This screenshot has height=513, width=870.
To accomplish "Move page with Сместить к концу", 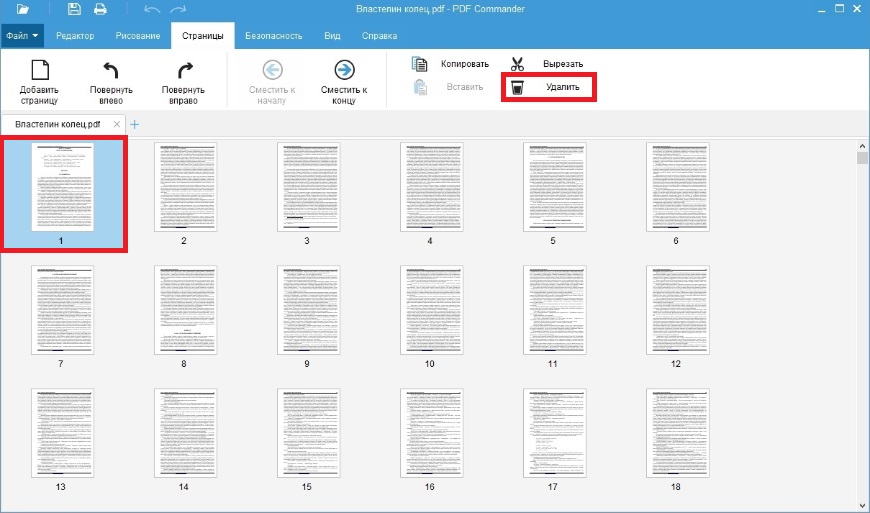I will pos(344,82).
